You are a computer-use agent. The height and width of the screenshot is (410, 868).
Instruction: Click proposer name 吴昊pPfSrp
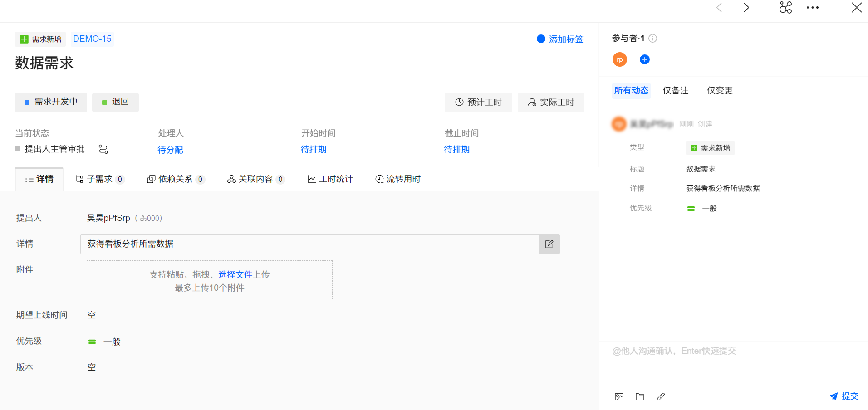click(x=108, y=218)
